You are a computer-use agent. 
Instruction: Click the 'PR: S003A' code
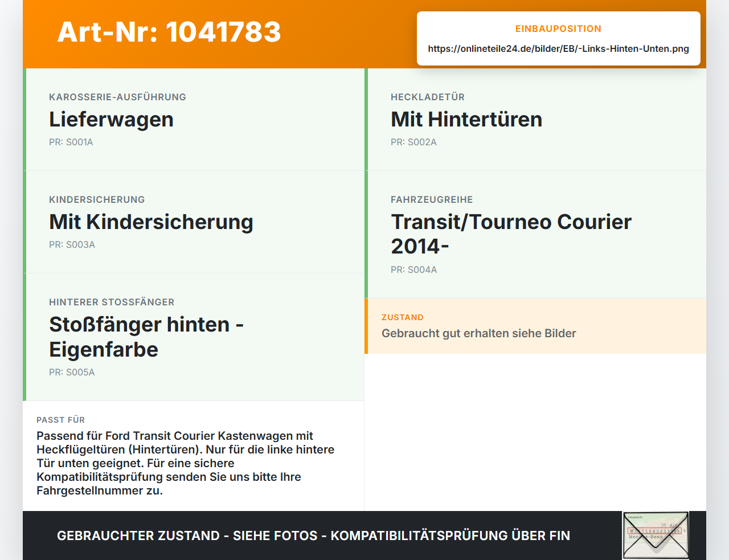[x=72, y=244]
